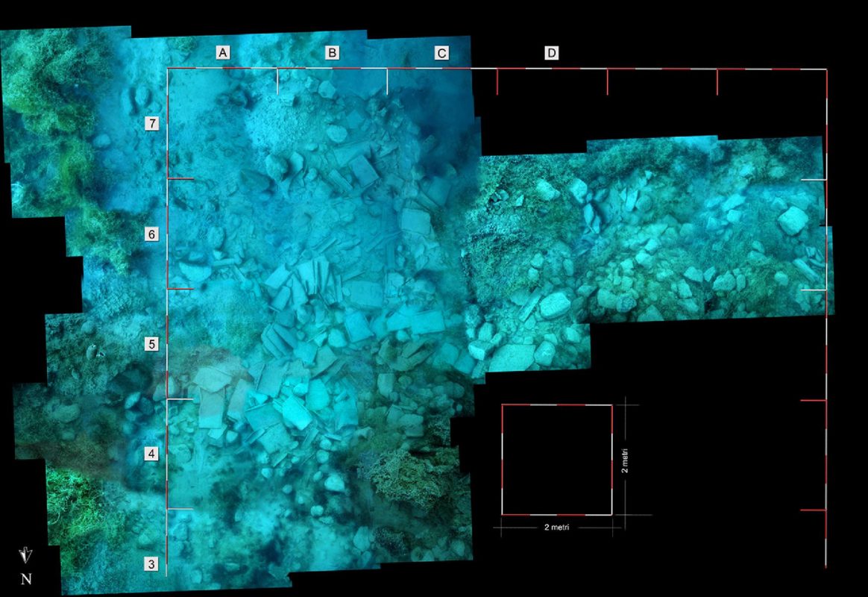
Task: Click the grid row label 6
Action: 152,234
